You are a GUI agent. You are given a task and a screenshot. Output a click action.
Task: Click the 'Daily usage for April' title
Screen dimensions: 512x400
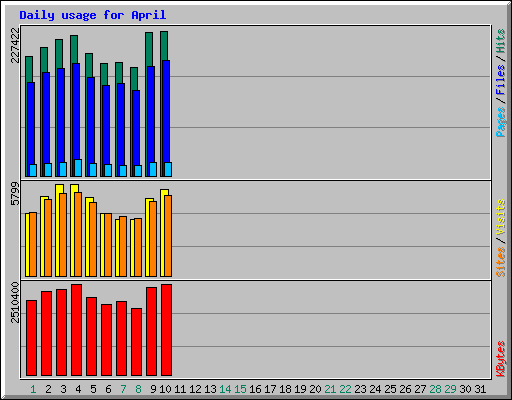click(93, 15)
